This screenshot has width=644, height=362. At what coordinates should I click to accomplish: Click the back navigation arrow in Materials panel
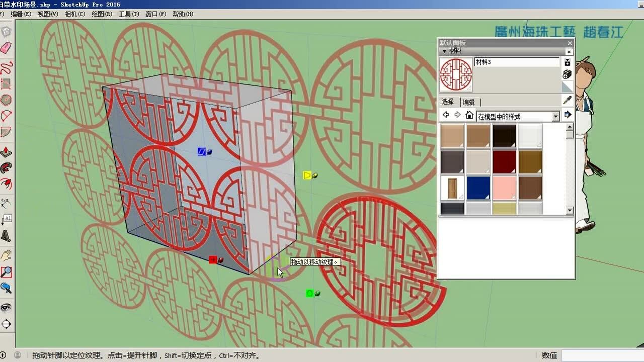(445, 115)
